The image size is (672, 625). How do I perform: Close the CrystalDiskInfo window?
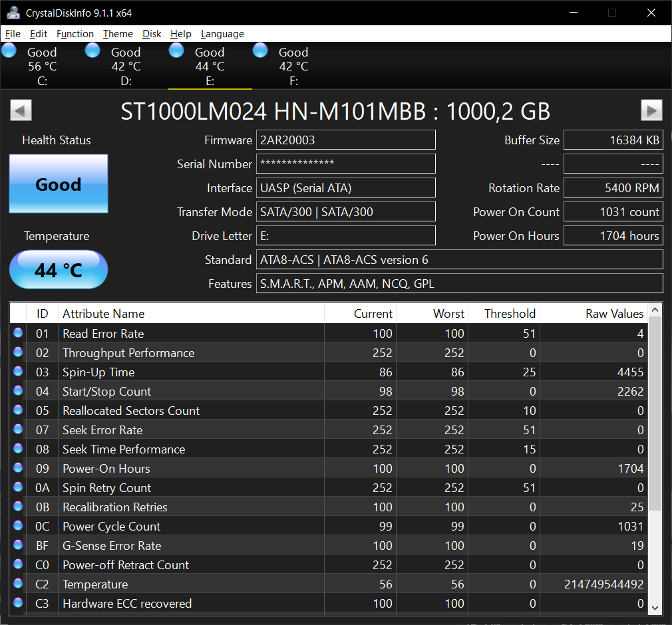(651, 13)
